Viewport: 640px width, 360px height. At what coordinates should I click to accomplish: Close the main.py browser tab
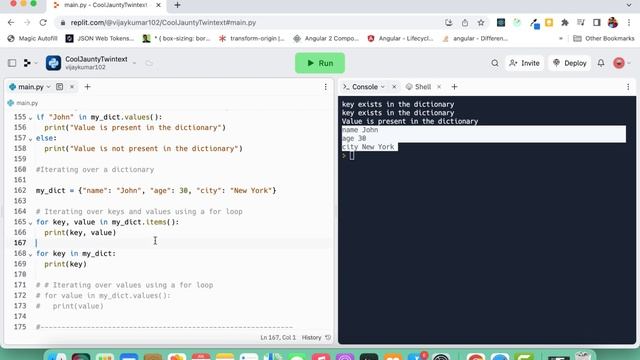tap(159, 5)
